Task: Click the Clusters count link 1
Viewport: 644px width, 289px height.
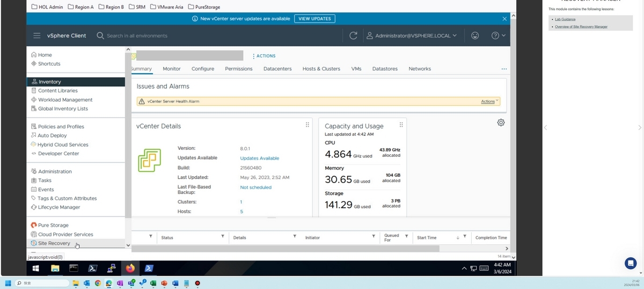Action: [x=241, y=202]
